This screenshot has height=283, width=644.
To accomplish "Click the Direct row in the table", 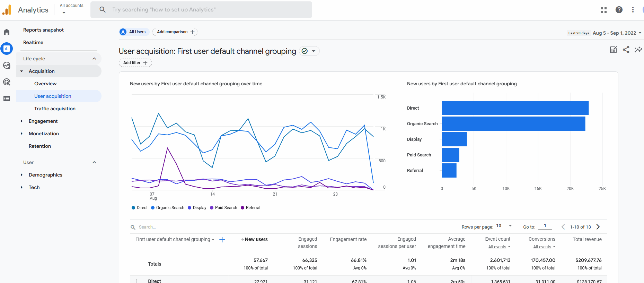I will click(x=369, y=280).
